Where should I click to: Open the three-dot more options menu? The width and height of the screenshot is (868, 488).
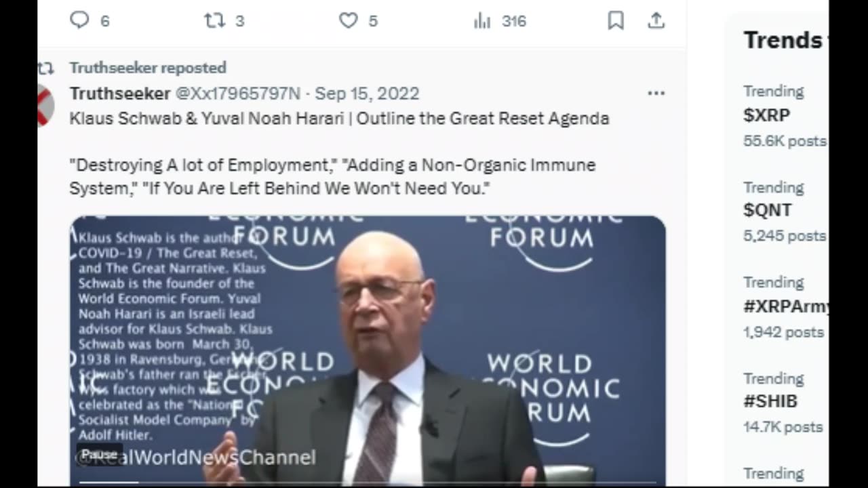point(656,94)
